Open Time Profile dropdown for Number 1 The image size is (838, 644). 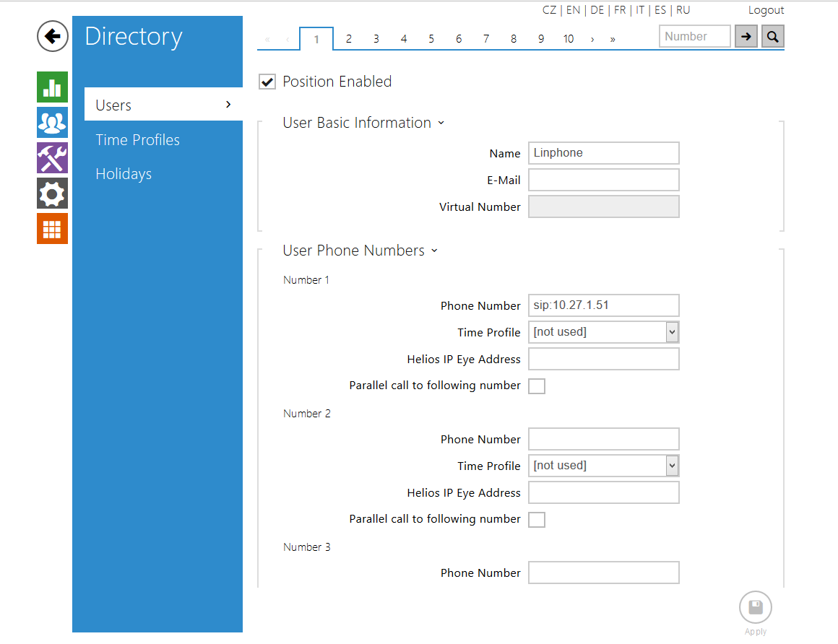[x=603, y=332]
